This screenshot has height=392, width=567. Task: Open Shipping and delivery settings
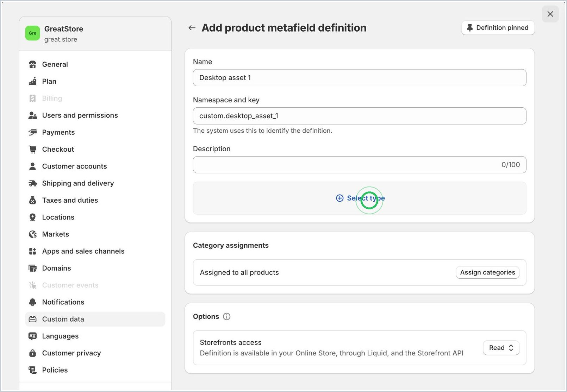tap(95, 183)
